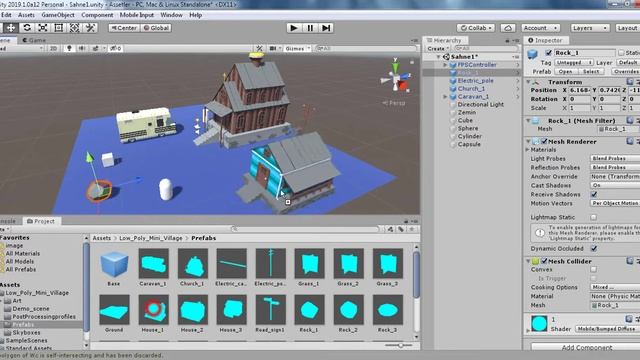The image size is (640, 360).
Task: Toggle the Static checkbox
Action: 621,53
